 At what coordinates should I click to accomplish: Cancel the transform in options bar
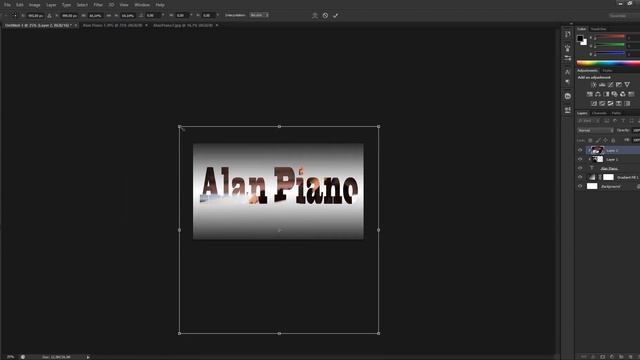325,16
